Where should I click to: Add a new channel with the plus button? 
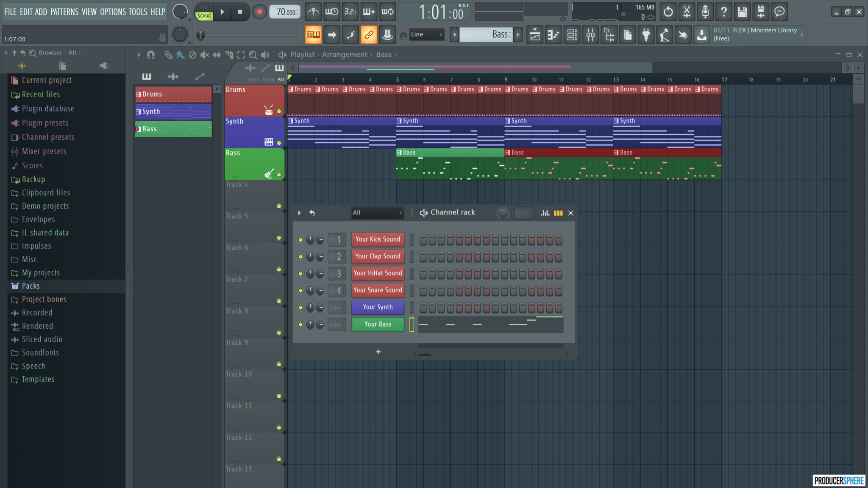click(x=378, y=352)
